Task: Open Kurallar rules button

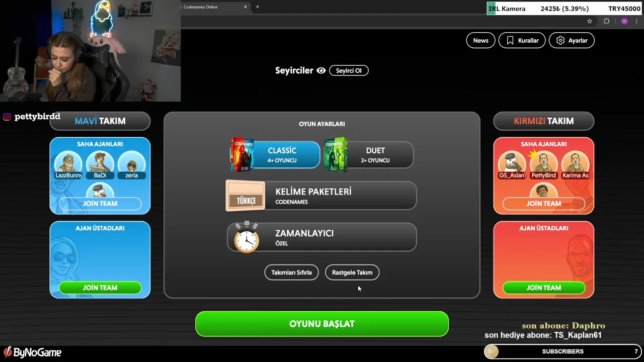Action: pos(522,40)
